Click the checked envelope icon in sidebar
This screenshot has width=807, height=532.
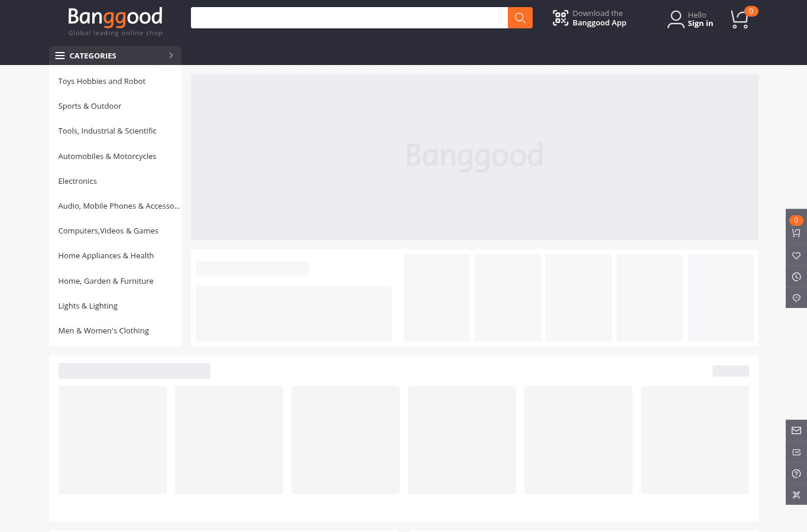[796, 452]
